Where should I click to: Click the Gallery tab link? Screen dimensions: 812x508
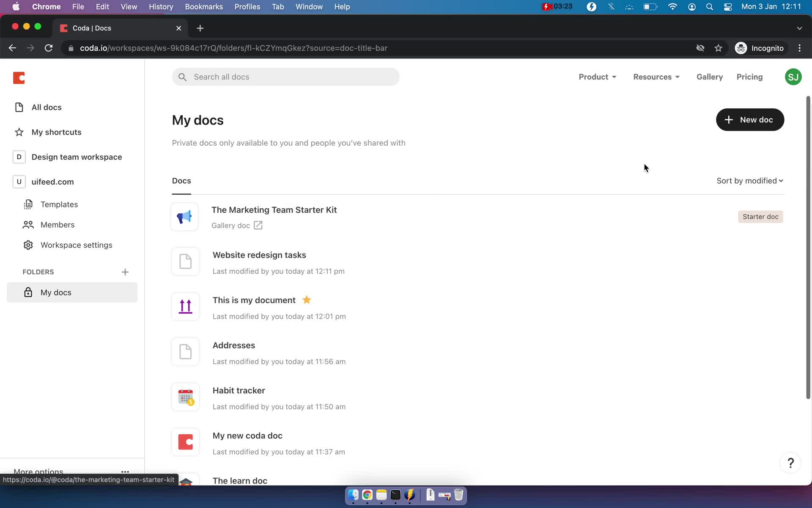[x=709, y=77]
